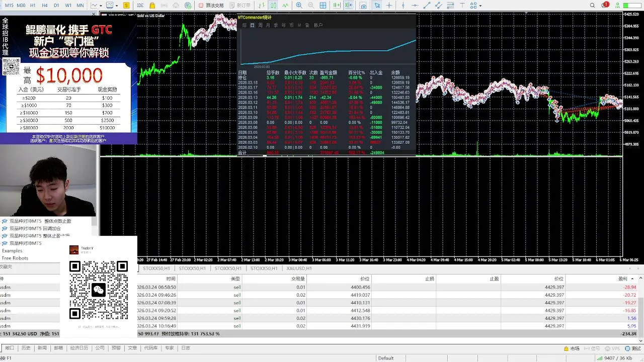Open 历史 history tab in toolbox
The height and width of the screenshot is (362, 644).
pyautogui.click(x=26, y=348)
